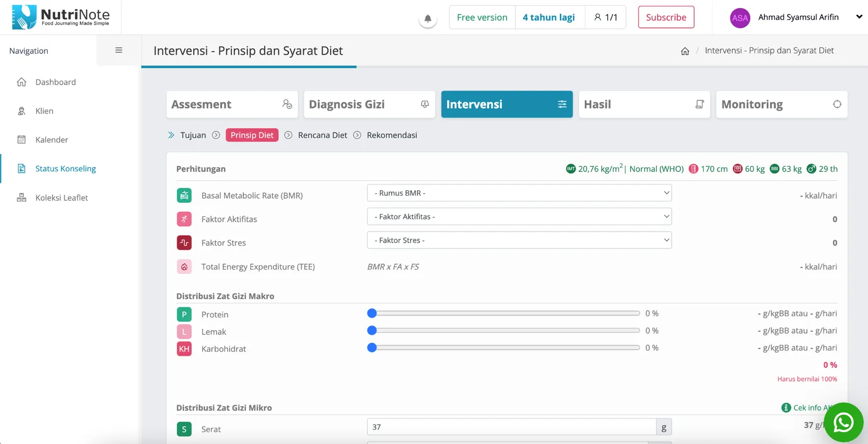Click the NutriNote logo

(x=61, y=17)
